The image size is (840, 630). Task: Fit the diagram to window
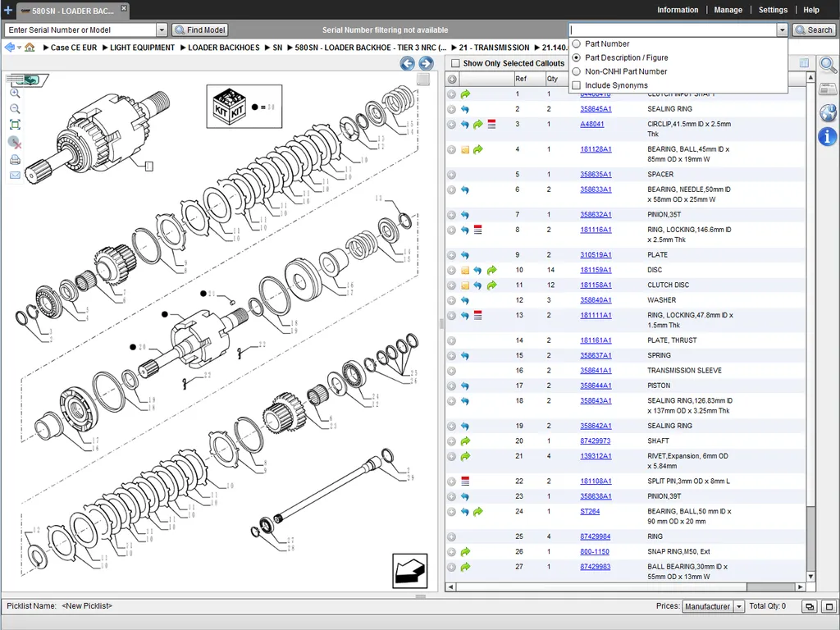tap(15, 125)
